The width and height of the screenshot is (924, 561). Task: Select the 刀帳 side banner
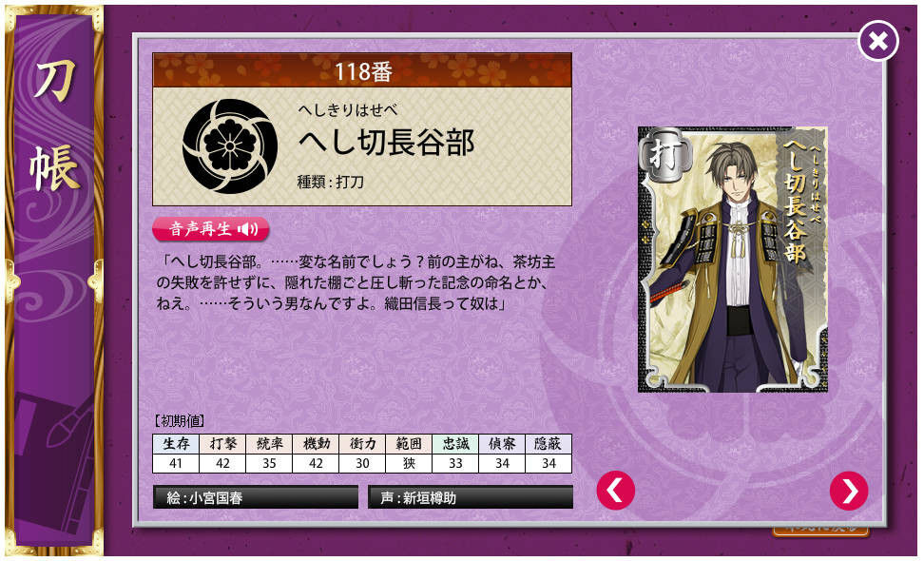coord(54,280)
